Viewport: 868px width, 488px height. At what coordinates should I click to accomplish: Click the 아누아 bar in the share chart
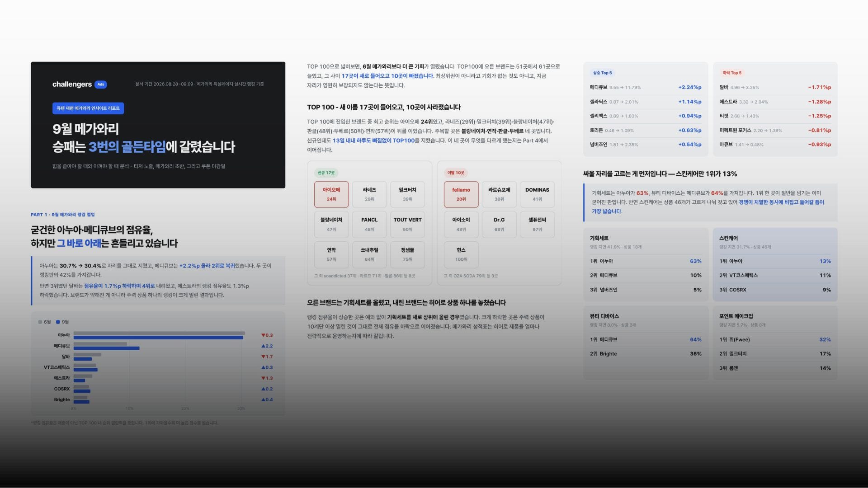[x=159, y=335]
